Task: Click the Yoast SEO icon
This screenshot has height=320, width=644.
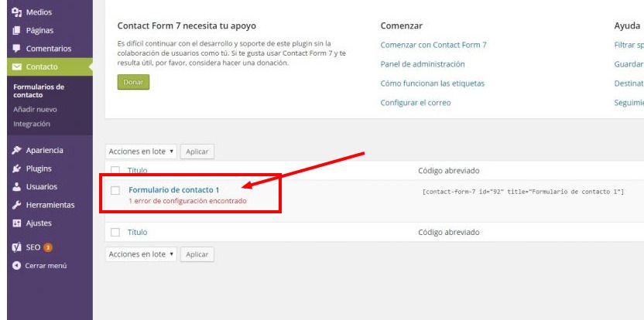Action: coord(16,247)
